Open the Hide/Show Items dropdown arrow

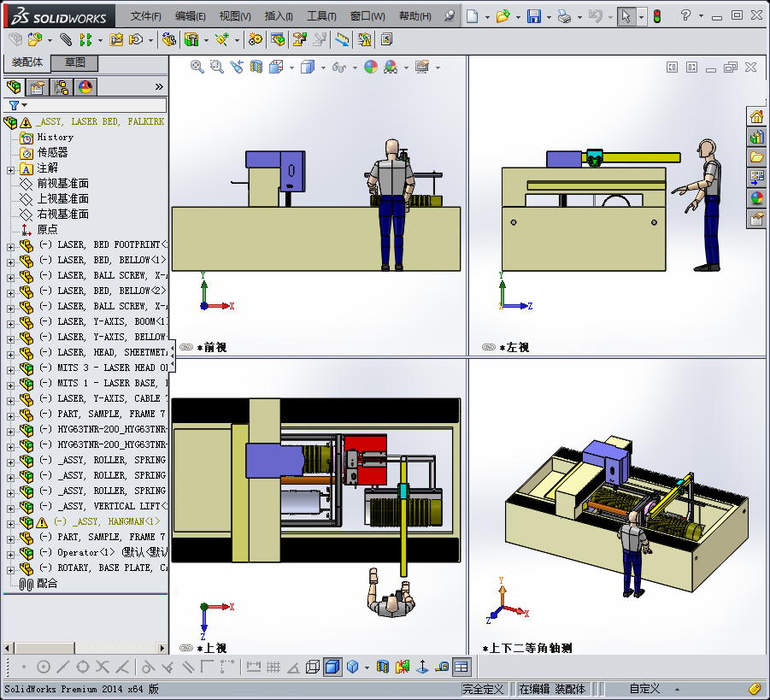tap(355, 68)
